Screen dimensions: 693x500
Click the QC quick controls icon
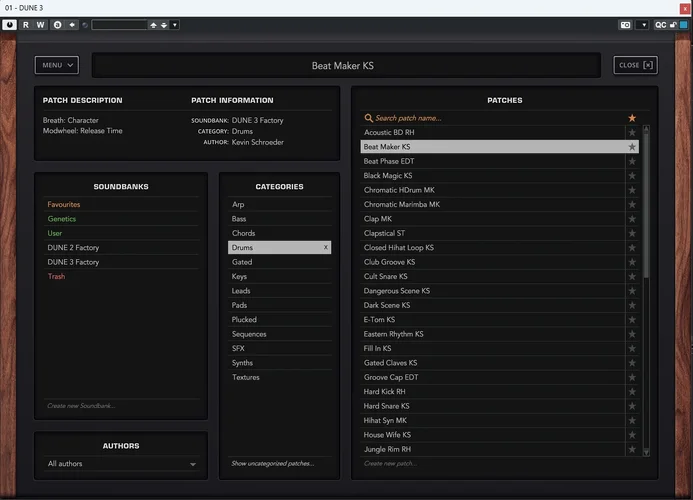pos(661,24)
